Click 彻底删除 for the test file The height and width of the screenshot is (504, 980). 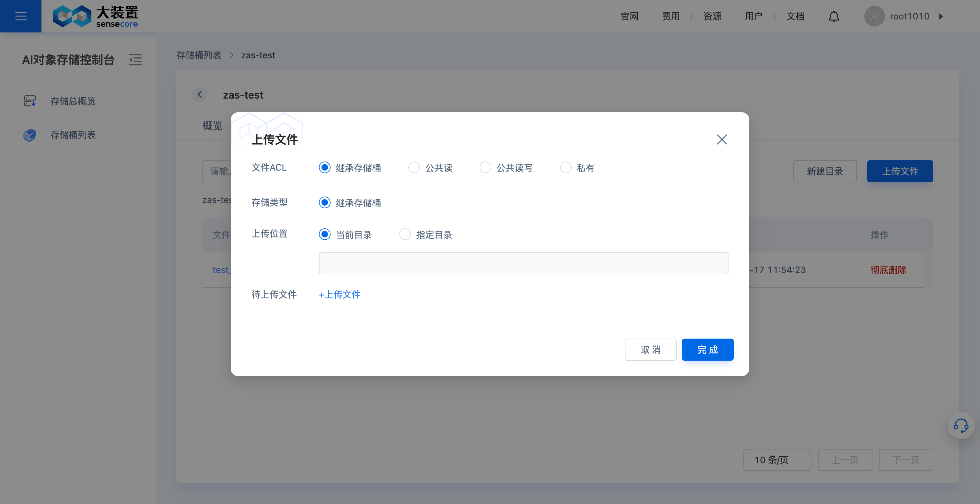click(x=888, y=270)
